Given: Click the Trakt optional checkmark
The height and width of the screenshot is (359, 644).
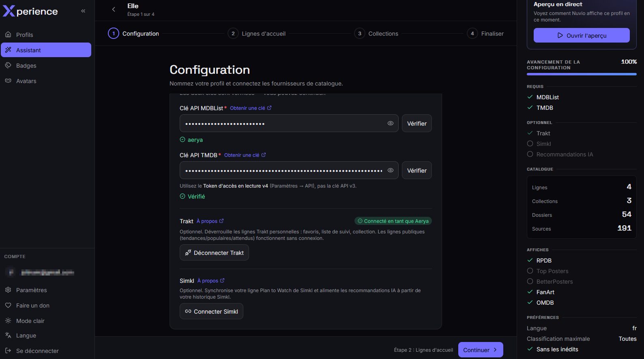Looking at the screenshot, I should click(530, 133).
